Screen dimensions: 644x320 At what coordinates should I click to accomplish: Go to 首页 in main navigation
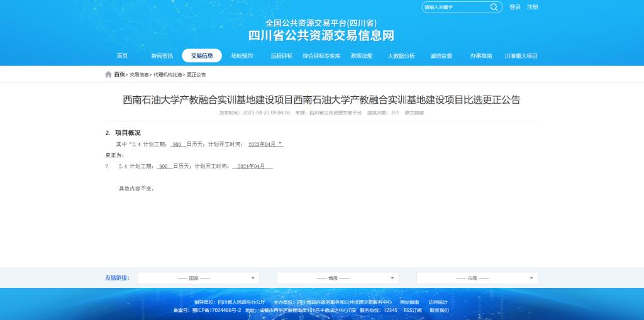coord(122,56)
